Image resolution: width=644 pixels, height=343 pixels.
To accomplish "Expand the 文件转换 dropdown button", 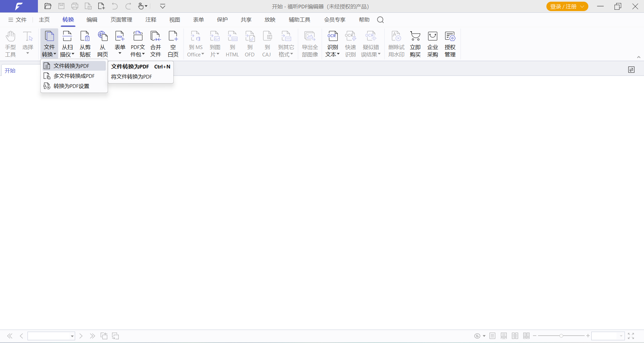I will coord(49,44).
